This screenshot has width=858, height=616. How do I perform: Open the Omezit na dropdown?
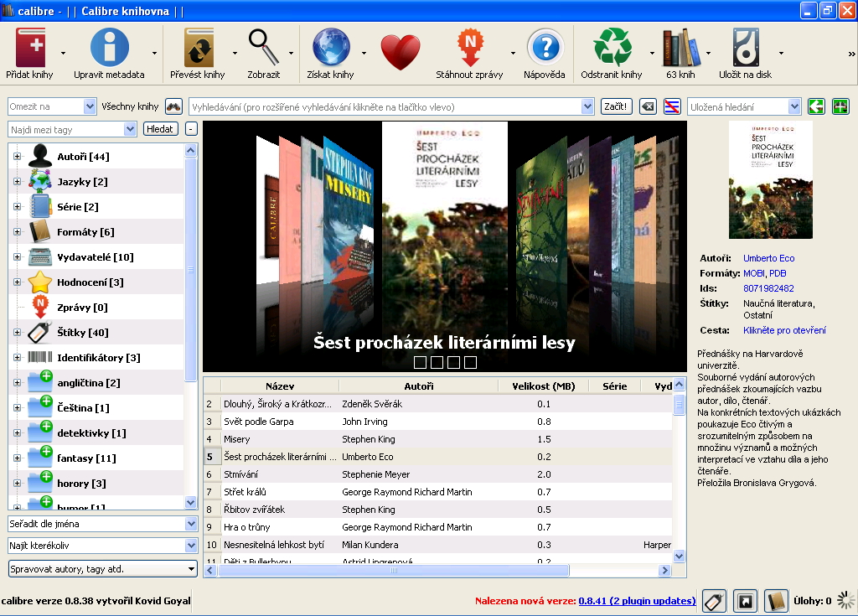point(52,106)
